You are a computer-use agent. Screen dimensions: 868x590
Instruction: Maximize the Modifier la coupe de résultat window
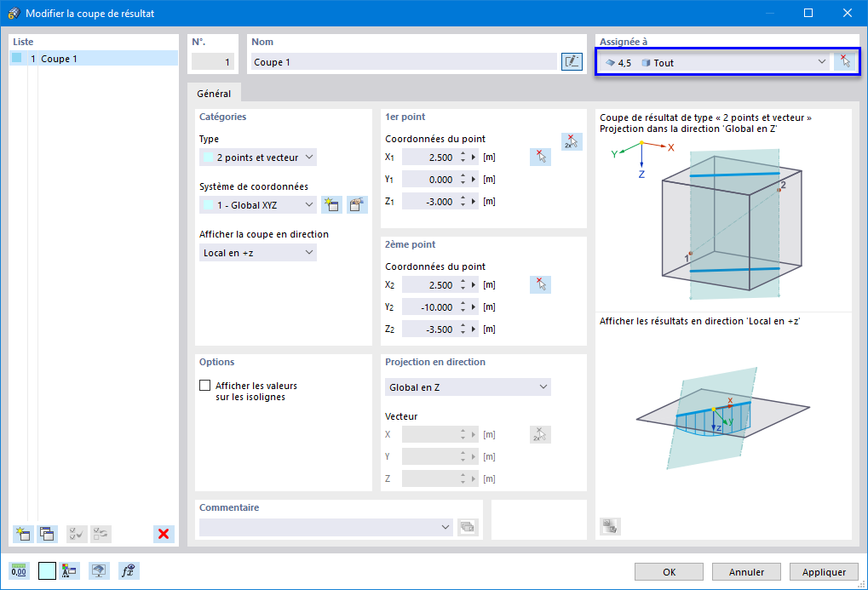[808, 13]
